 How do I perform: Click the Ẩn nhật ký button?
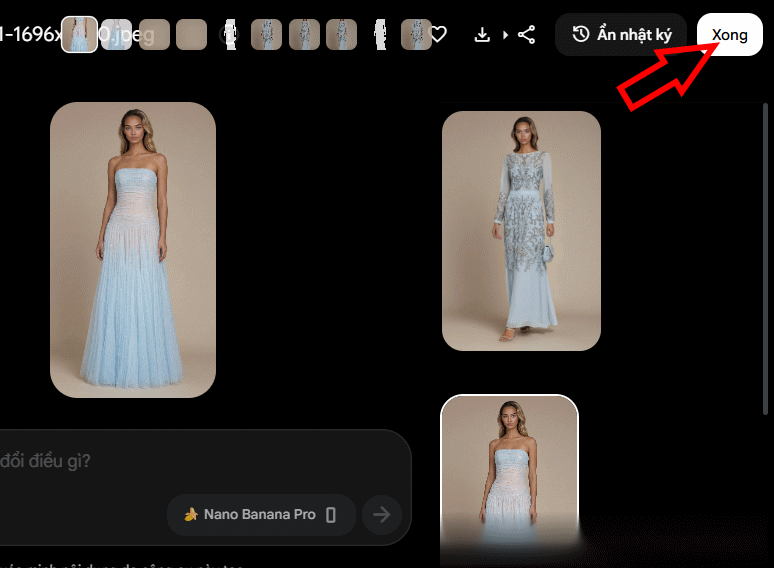click(x=621, y=35)
